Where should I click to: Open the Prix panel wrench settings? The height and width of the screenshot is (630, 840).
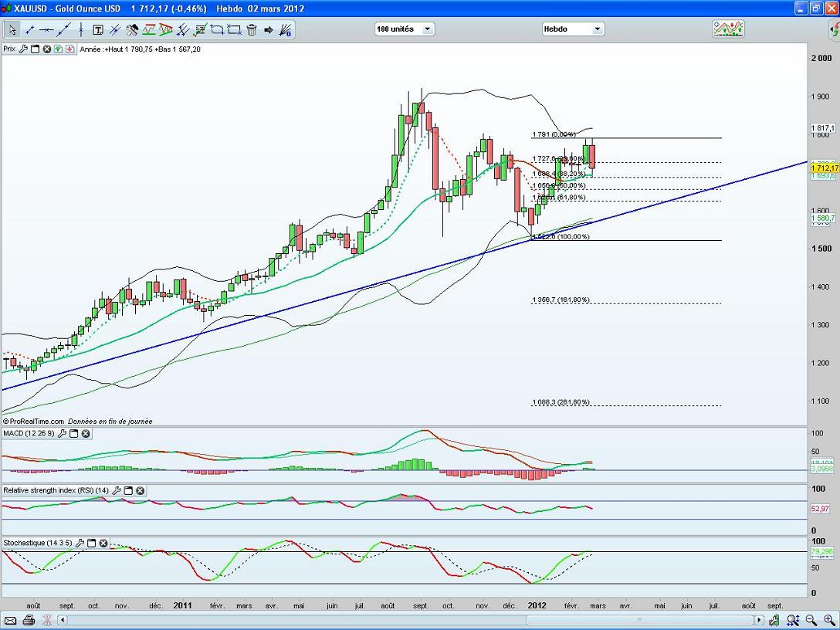[x=23, y=49]
